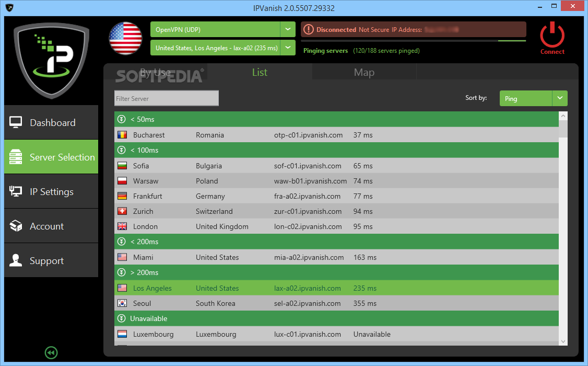Collapse the < 100ms server group

coord(122,150)
